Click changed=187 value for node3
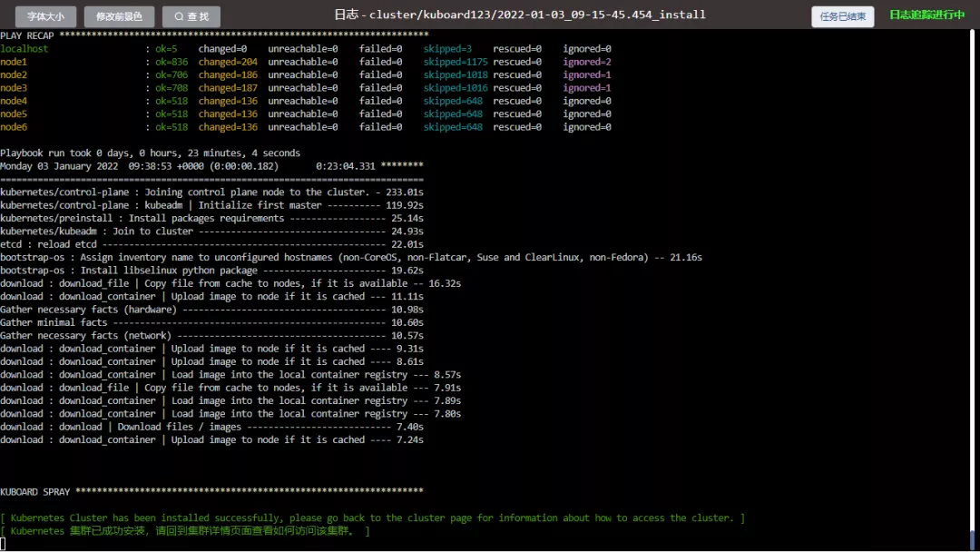The image size is (980, 552). click(228, 88)
